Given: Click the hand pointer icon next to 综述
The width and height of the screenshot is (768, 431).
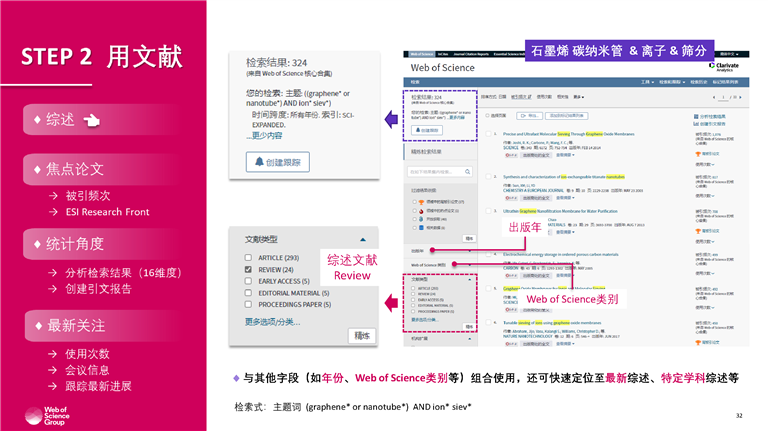Looking at the screenshot, I should click(92, 120).
